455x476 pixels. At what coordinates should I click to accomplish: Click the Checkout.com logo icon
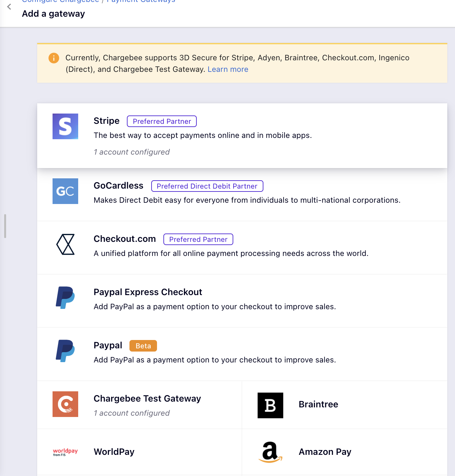(x=65, y=244)
